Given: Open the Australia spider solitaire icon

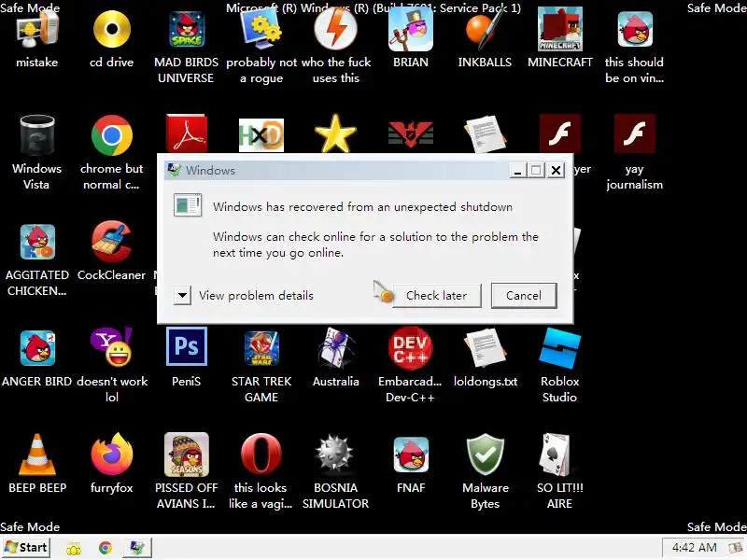Looking at the screenshot, I should (x=336, y=348).
